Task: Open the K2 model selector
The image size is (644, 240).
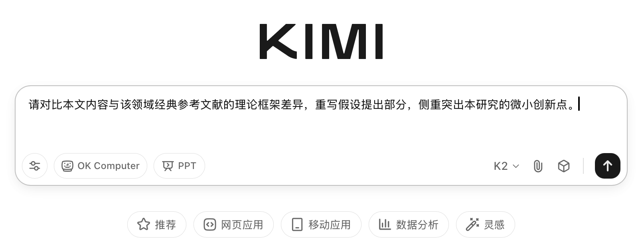Action: 506,166
